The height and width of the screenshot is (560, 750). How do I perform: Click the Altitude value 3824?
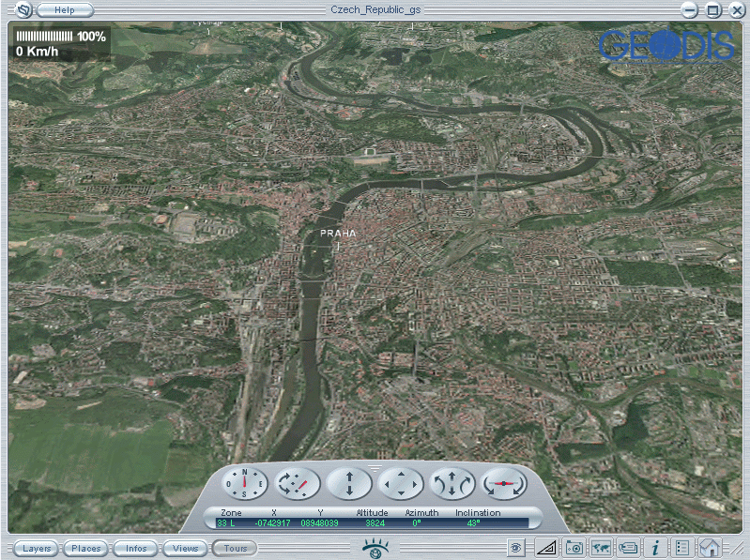click(x=375, y=522)
